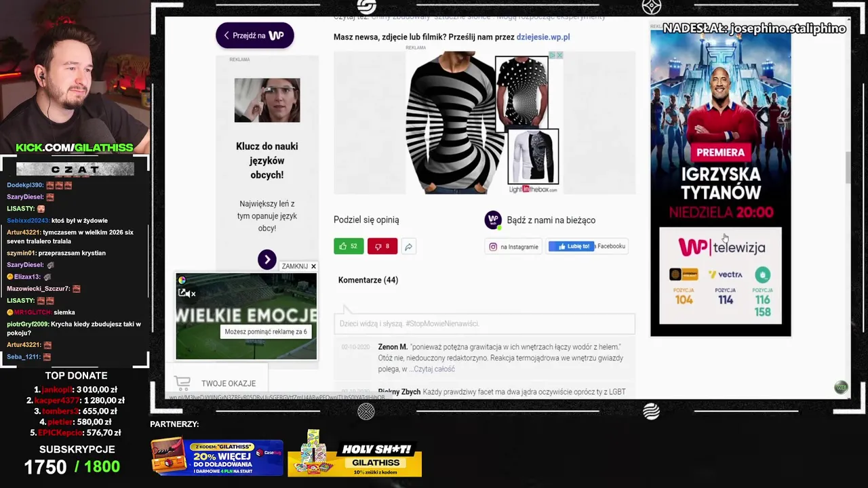Screen dimensions: 868x488
Task: Click the woman with glasses ad photo
Action: 267,100
